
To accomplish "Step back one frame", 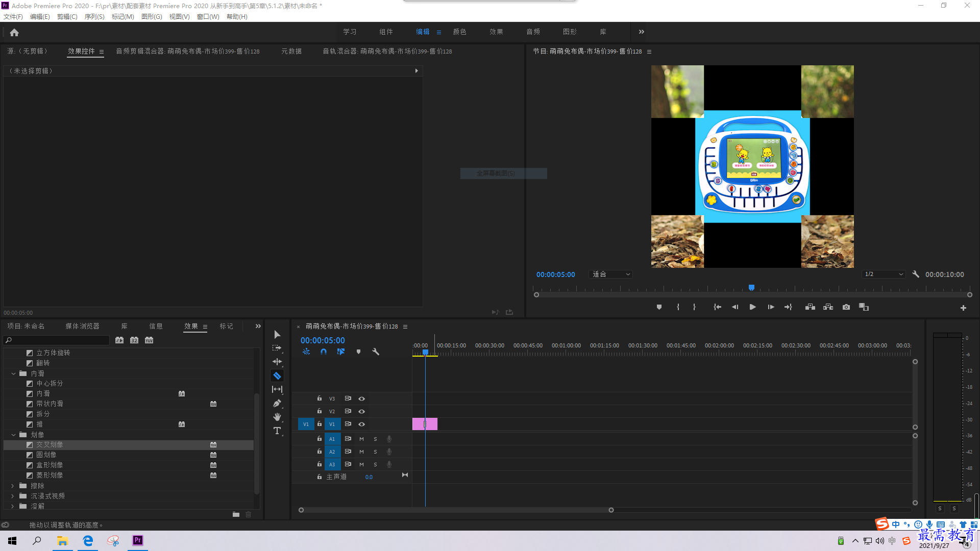I will pyautogui.click(x=735, y=307).
